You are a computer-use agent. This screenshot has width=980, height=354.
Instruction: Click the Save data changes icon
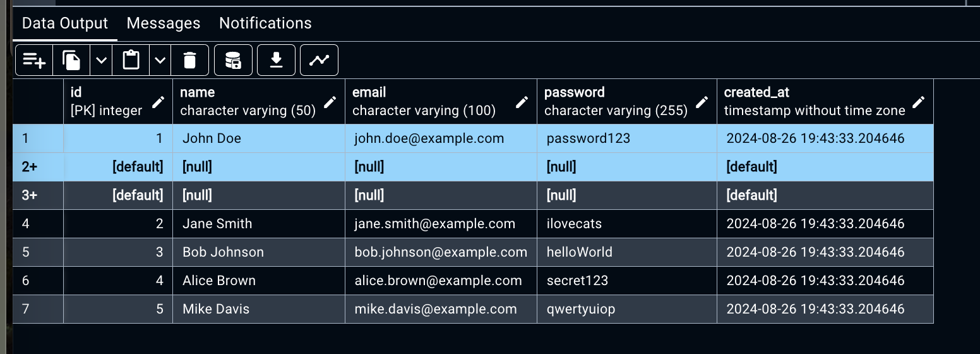233,60
